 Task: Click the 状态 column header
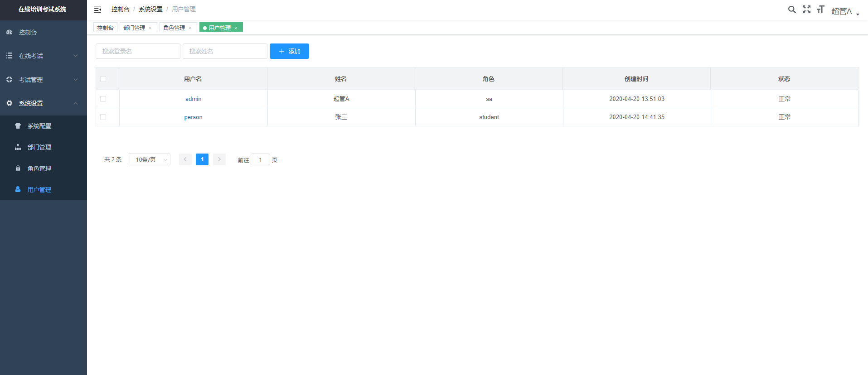[784, 79]
